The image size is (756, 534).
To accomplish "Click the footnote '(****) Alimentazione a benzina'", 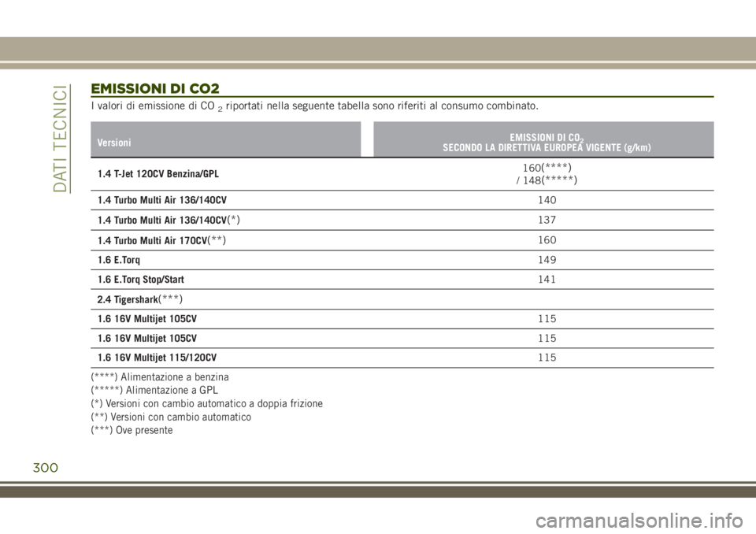I will pos(160,377).
